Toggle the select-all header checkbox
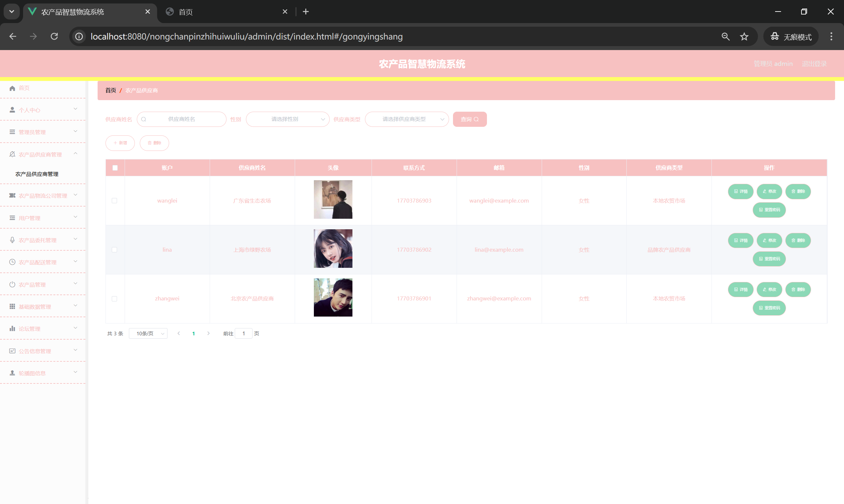The image size is (844, 504). pyautogui.click(x=115, y=168)
